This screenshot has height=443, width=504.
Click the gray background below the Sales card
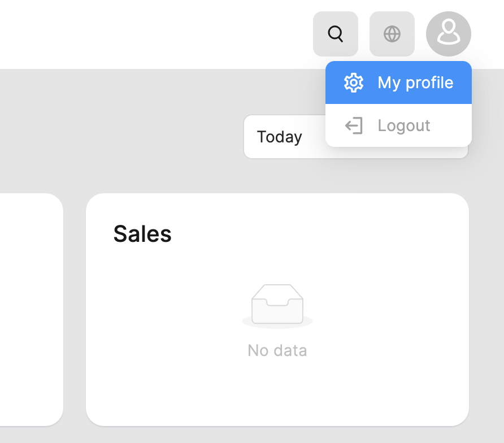point(277,435)
